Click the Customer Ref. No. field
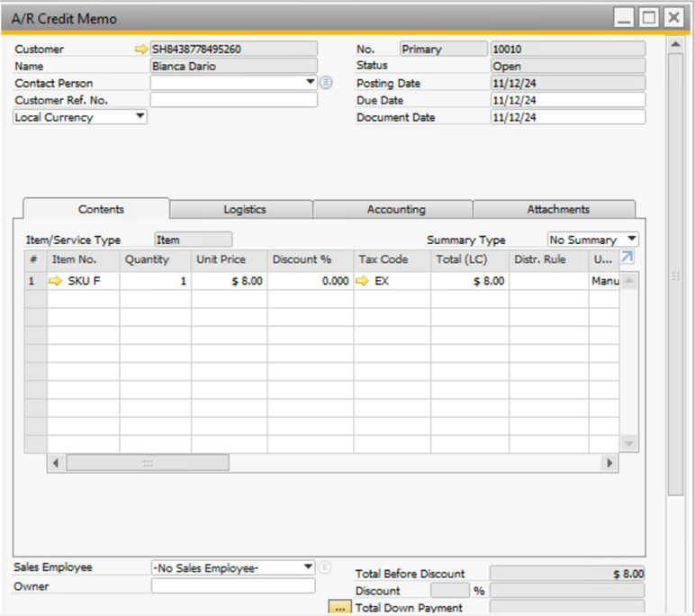This screenshot has width=695, height=616. [x=233, y=100]
